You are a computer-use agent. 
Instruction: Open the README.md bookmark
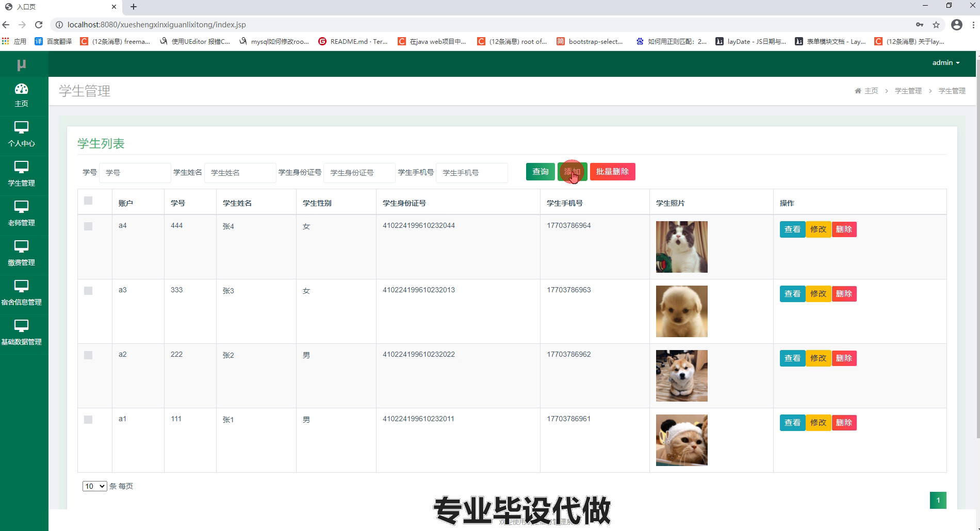pos(353,41)
